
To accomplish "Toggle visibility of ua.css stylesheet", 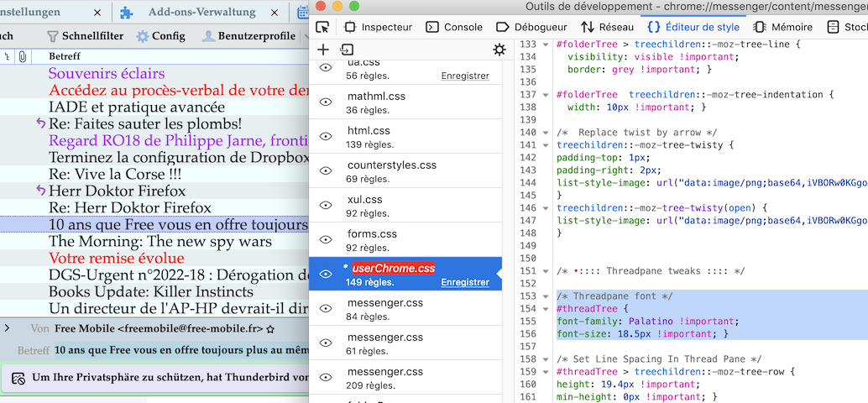I will [x=326, y=67].
